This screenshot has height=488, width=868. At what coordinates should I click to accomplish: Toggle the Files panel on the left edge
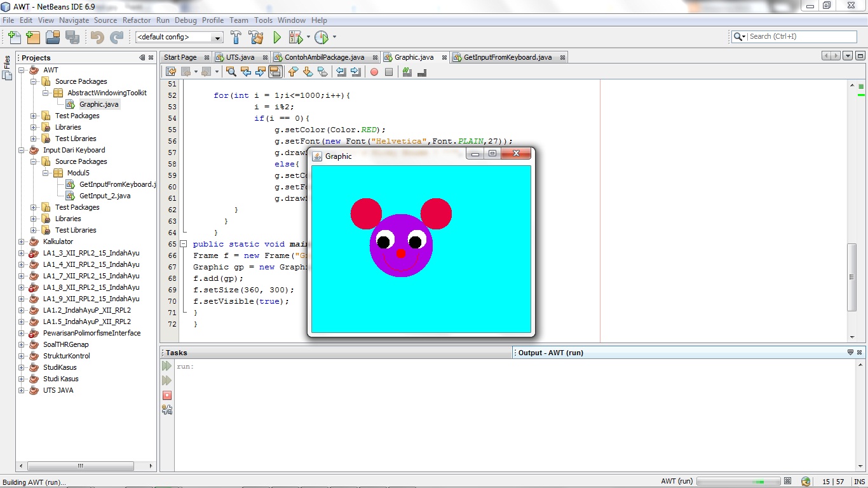[x=6, y=65]
